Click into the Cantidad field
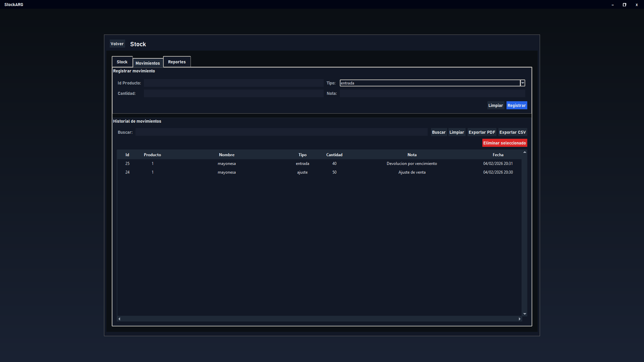Image resolution: width=644 pixels, height=362 pixels. [233, 94]
